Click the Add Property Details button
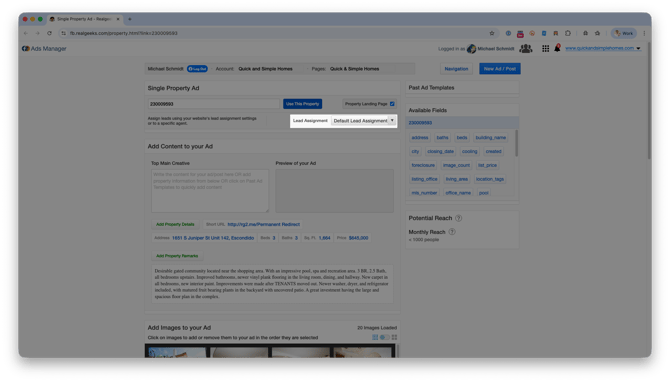The image size is (670, 382). tap(175, 224)
